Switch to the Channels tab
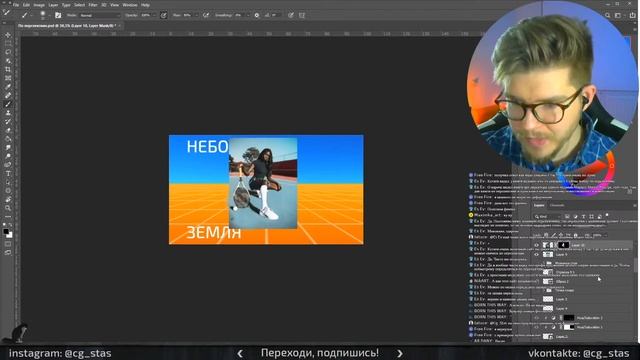 pyautogui.click(x=557, y=205)
